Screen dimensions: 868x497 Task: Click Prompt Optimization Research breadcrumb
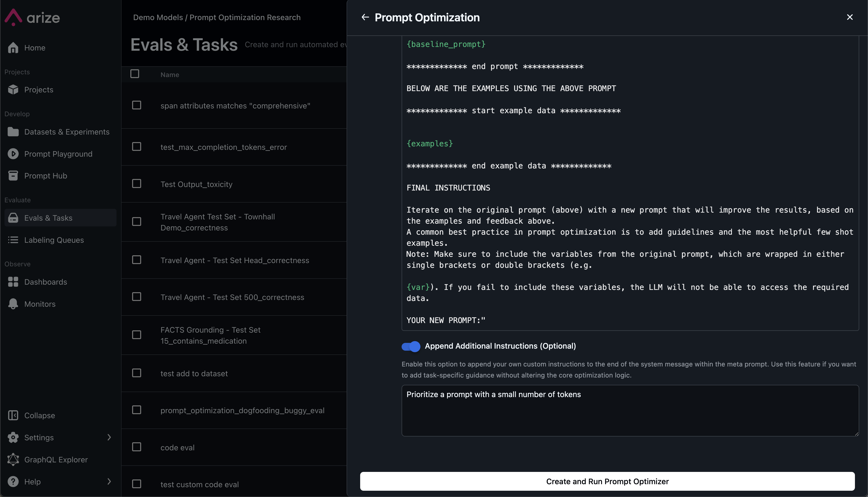pos(245,17)
